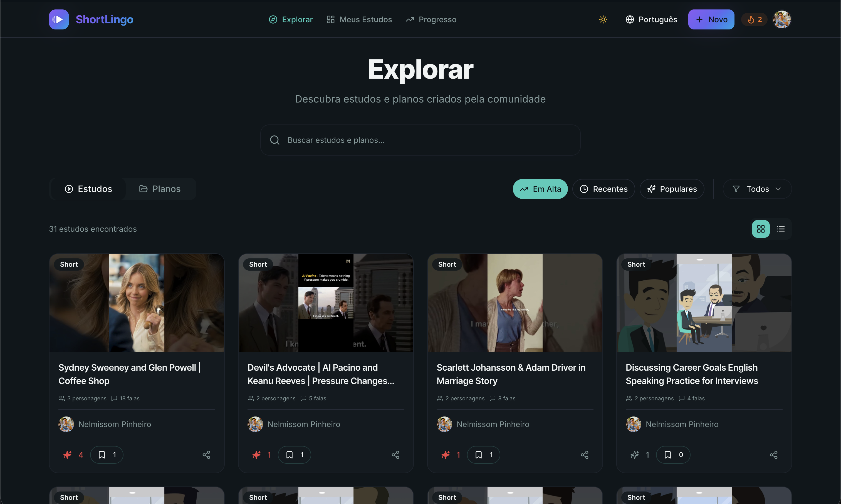Click the ShortLingo logo icon
Image resolution: width=841 pixels, height=504 pixels.
coord(59,19)
